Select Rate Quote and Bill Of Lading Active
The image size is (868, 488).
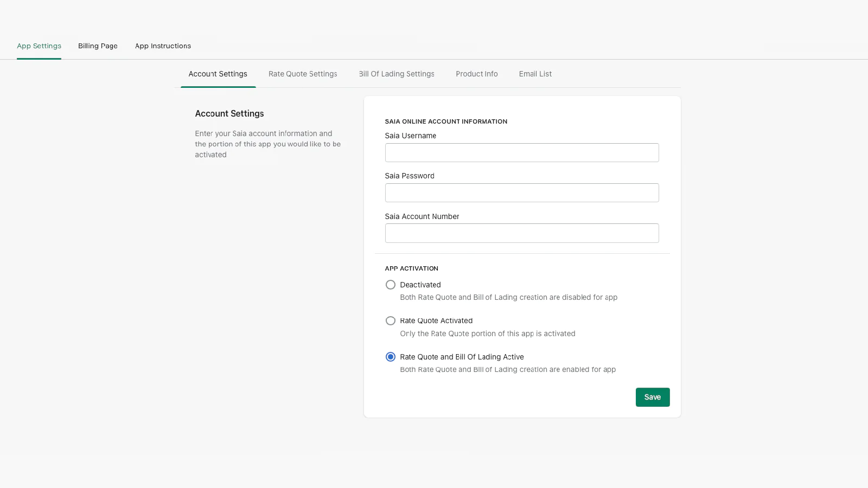(391, 357)
